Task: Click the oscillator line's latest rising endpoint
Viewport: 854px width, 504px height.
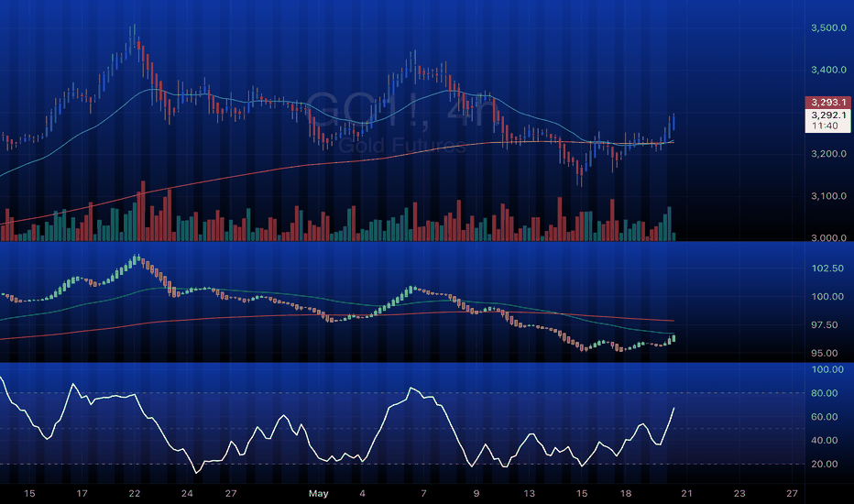Action: click(673, 408)
